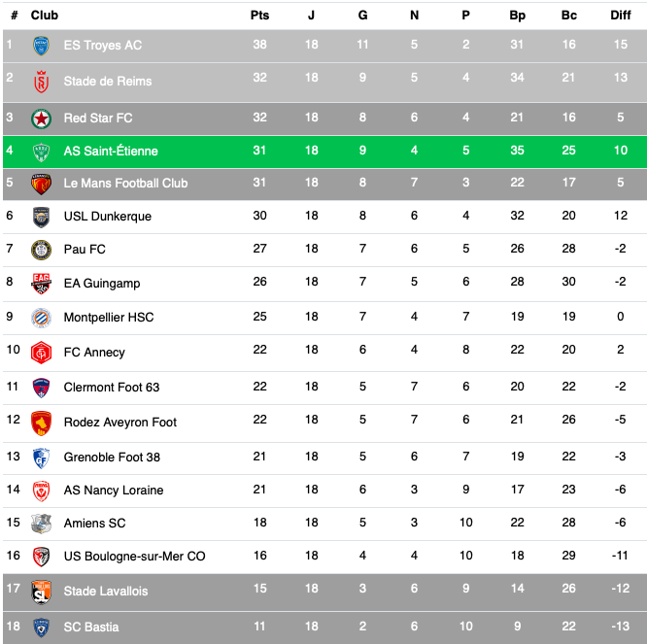Open the Clermont Foot 63 team link

click(111, 387)
